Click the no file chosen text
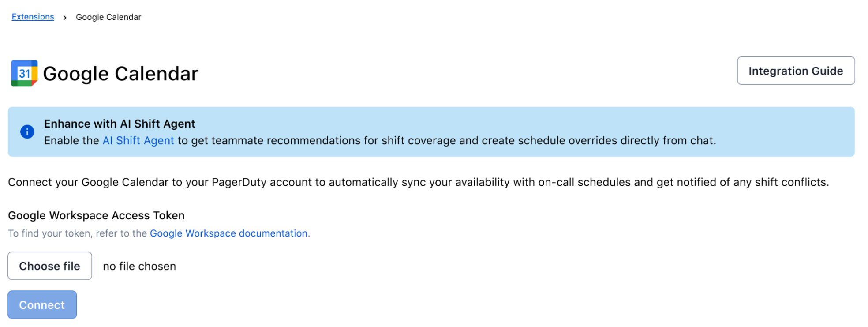868x327 pixels. tap(139, 266)
